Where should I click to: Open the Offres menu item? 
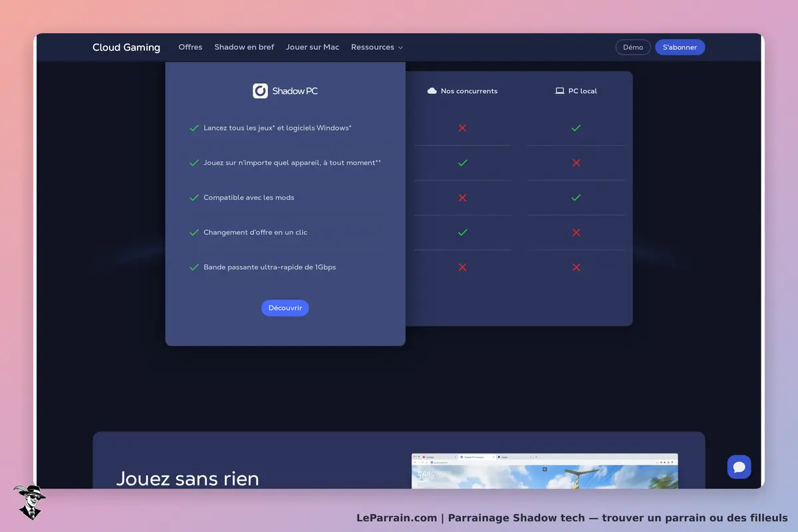190,47
